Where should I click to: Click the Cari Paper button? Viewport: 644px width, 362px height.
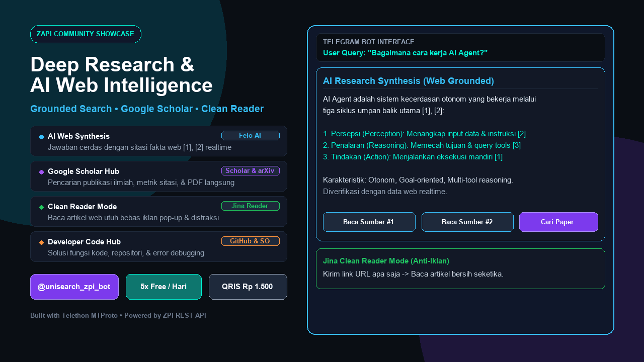tap(558, 222)
